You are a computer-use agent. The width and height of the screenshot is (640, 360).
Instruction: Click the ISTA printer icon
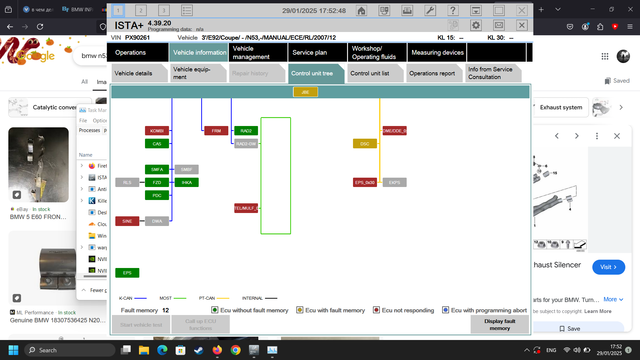click(x=407, y=11)
